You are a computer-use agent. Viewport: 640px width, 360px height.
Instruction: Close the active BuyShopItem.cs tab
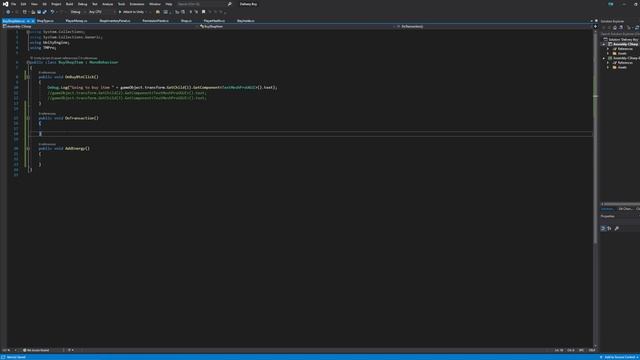point(33,21)
